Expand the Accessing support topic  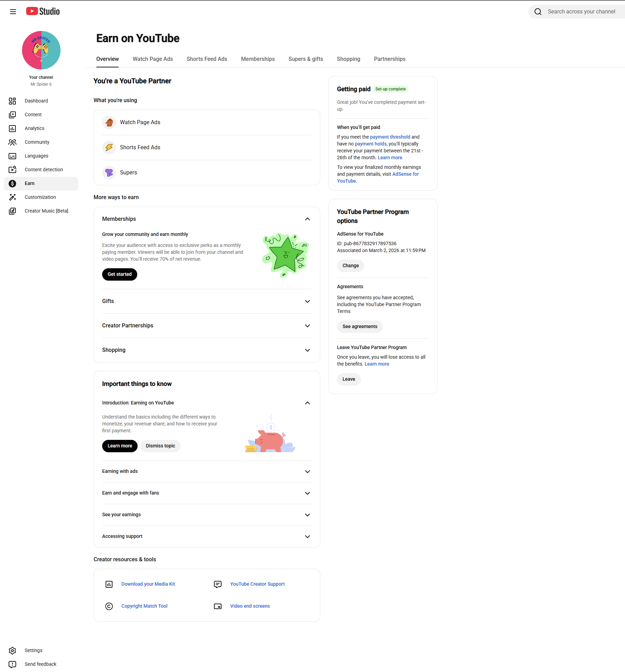[308, 536]
